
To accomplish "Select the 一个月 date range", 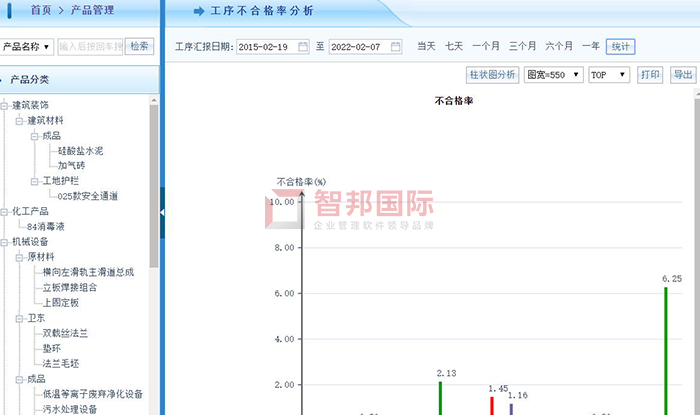I will coord(486,46).
